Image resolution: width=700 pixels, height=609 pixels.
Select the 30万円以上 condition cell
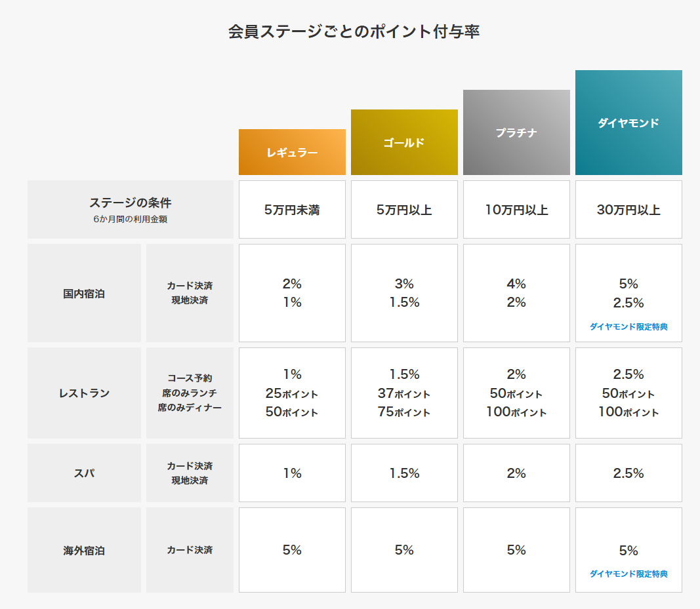[628, 210]
